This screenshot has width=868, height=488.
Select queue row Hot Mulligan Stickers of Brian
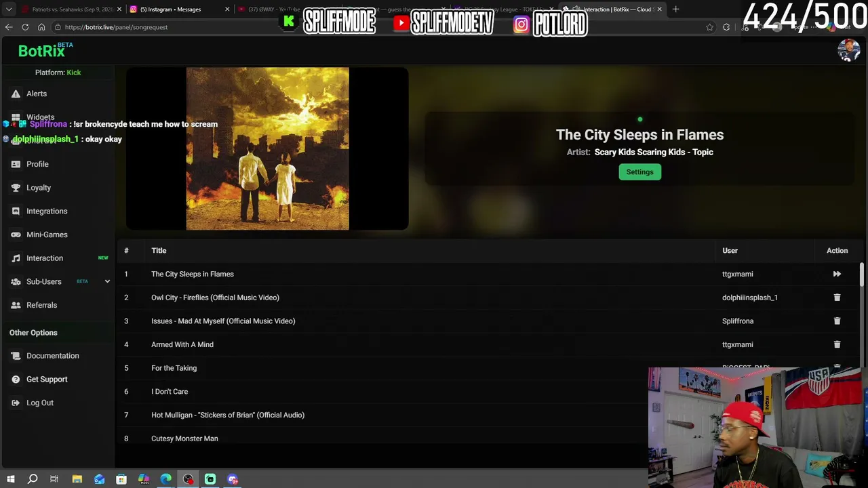pos(415,415)
